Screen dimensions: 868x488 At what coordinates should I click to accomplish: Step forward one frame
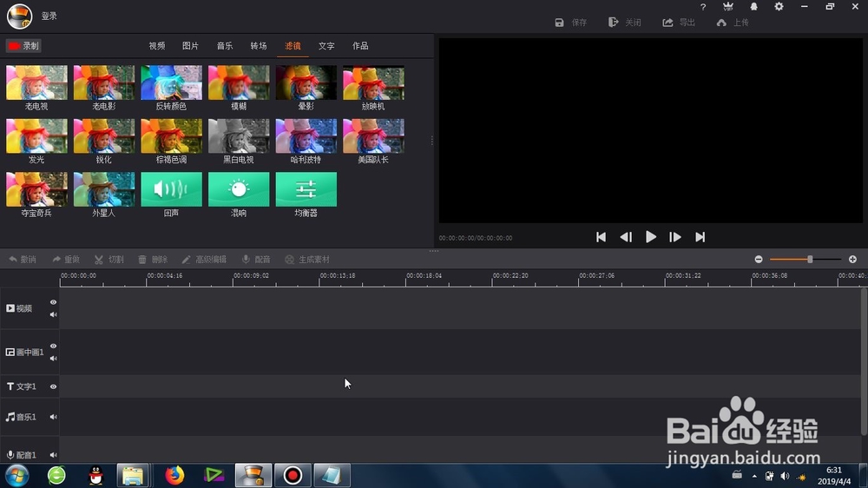click(674, 237)
